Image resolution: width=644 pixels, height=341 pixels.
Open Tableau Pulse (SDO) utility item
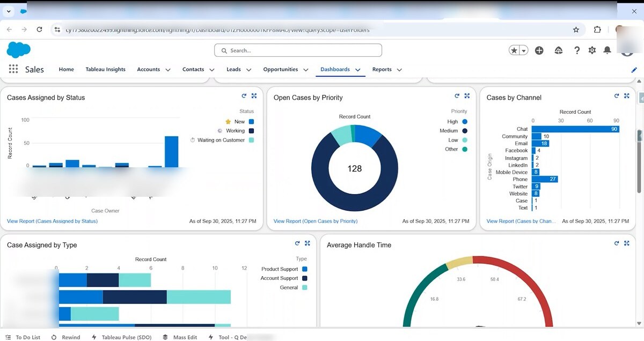122,337
